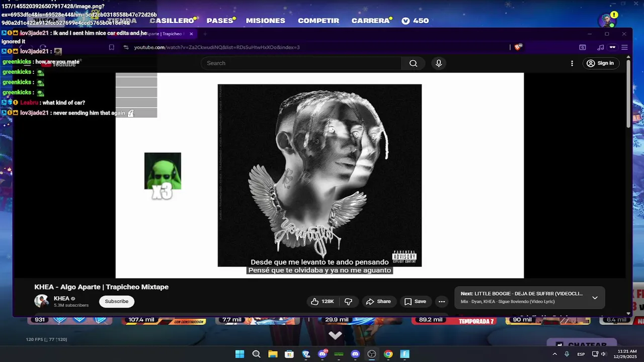This screenshot has height=362, width=644.
Task: Open YouTube settings three-dot menu
Action: pos(572,63)
